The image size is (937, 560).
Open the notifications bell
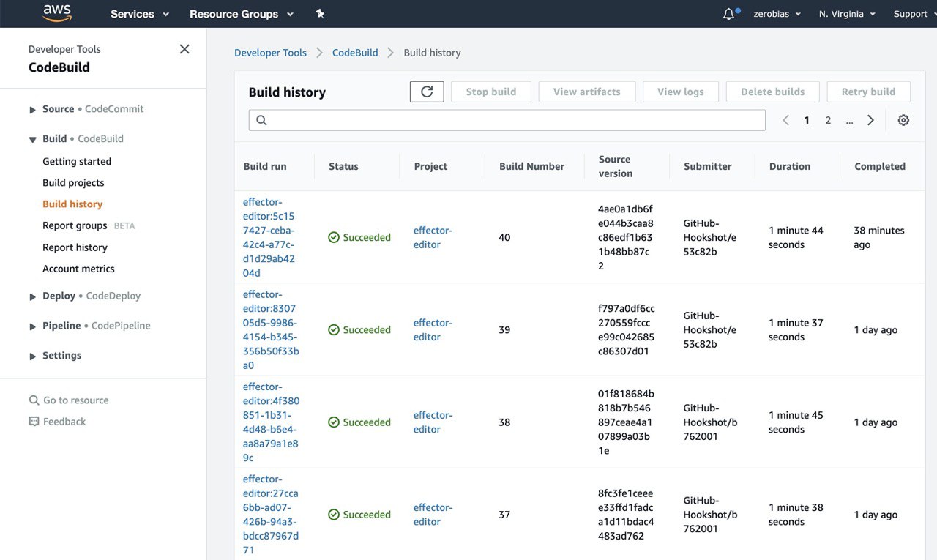728,14
